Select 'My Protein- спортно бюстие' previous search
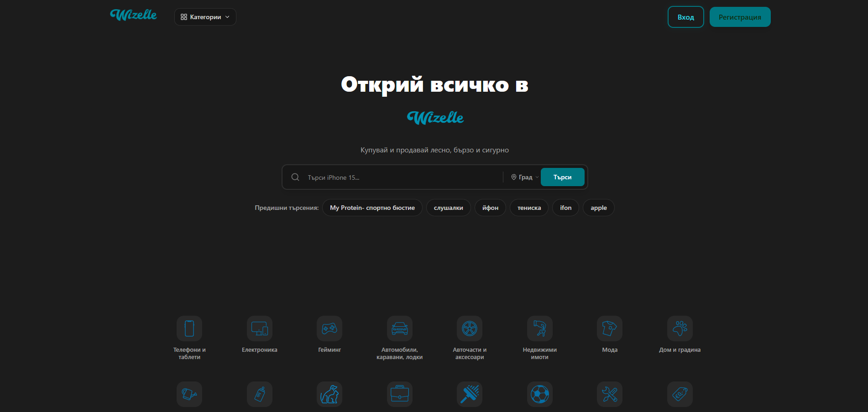The height and width of the screenshot is (412, 868). click(372, 208)
